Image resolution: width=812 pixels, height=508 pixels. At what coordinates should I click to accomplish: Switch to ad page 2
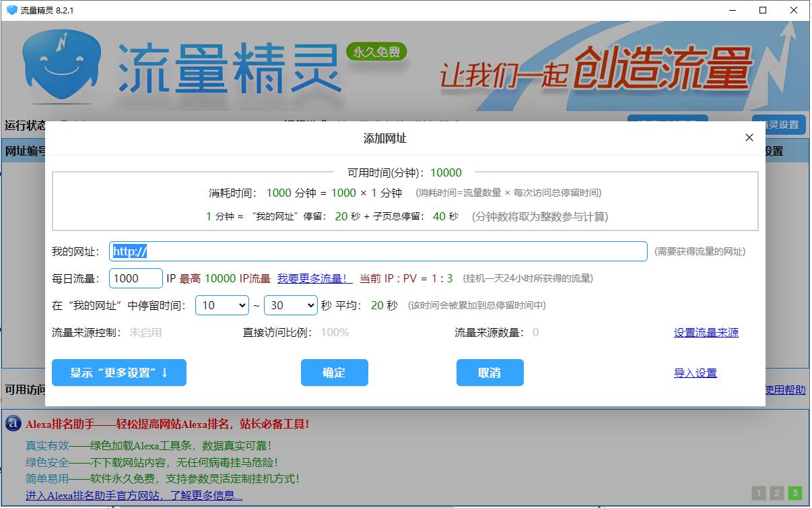[776, 493]
